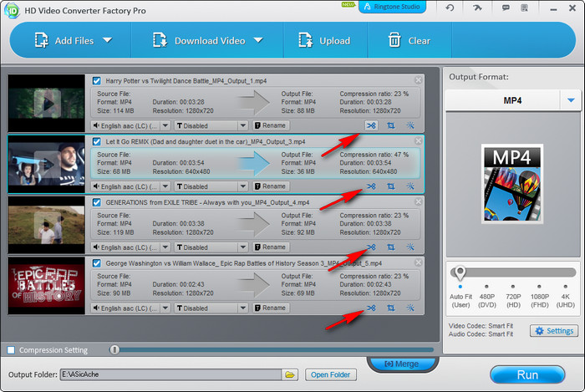
Task: Open the crop tool for the Harry Potter video
Action: (x=390, y=125)
